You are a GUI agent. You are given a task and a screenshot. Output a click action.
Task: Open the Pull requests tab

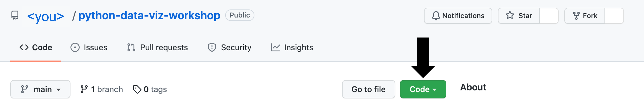157,47
